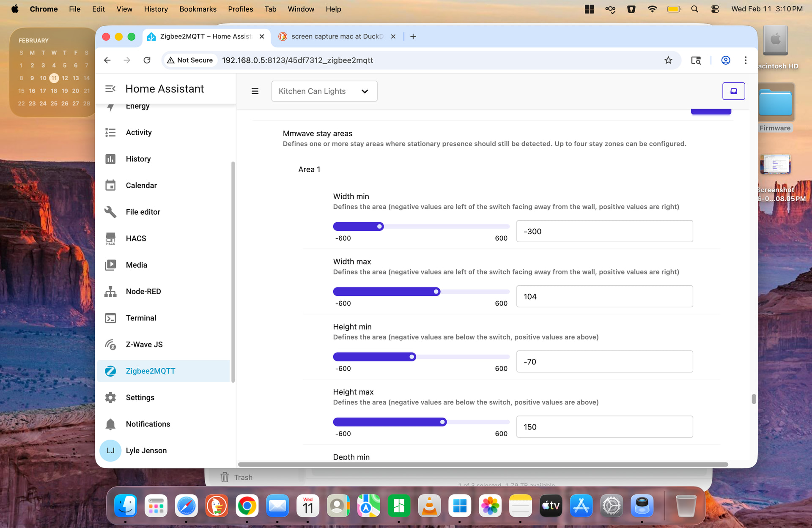Image resolution: width=812 pixels, height=528 pixels.
Task: Click the Zigbee2MQTT hamburger menu icon
Action: point(255,91)
